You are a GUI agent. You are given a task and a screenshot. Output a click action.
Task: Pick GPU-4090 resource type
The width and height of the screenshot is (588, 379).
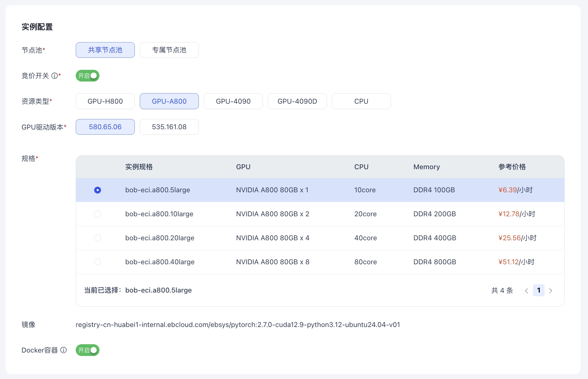point(233,101)
